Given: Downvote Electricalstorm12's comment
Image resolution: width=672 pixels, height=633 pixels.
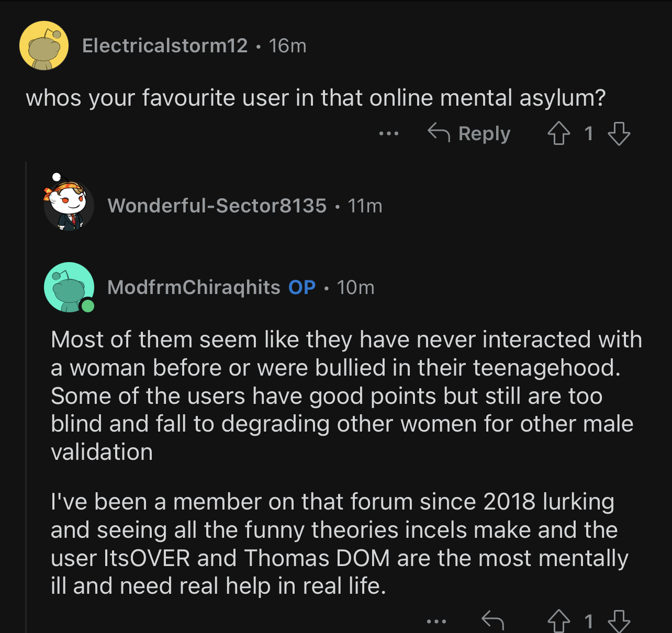Looking at the screenshot, I should coord(619,133).
